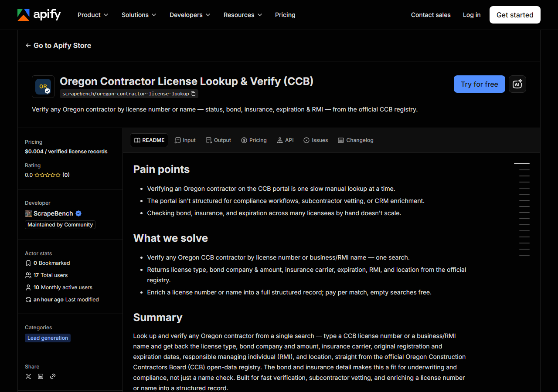Copy the actor slug with copy icon
Viewport: 558px width, 392px height.
193,94
